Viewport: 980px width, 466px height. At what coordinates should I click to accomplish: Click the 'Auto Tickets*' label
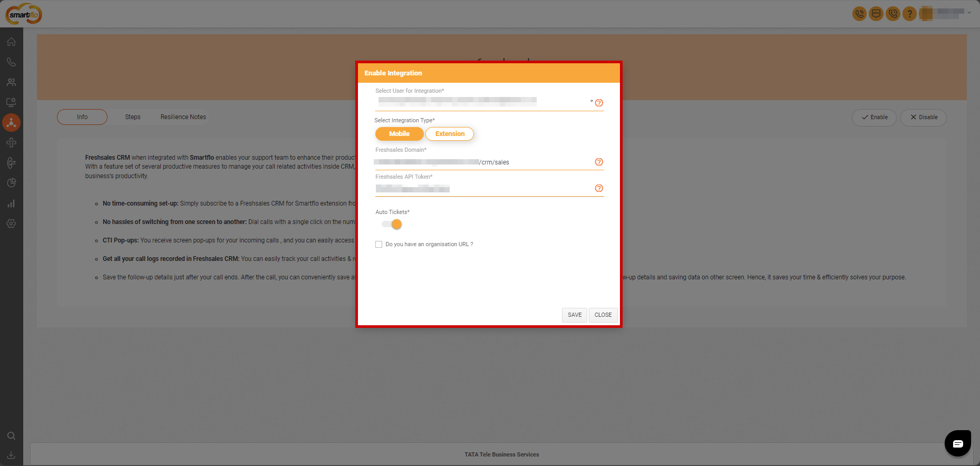click(x=392, y=212)
